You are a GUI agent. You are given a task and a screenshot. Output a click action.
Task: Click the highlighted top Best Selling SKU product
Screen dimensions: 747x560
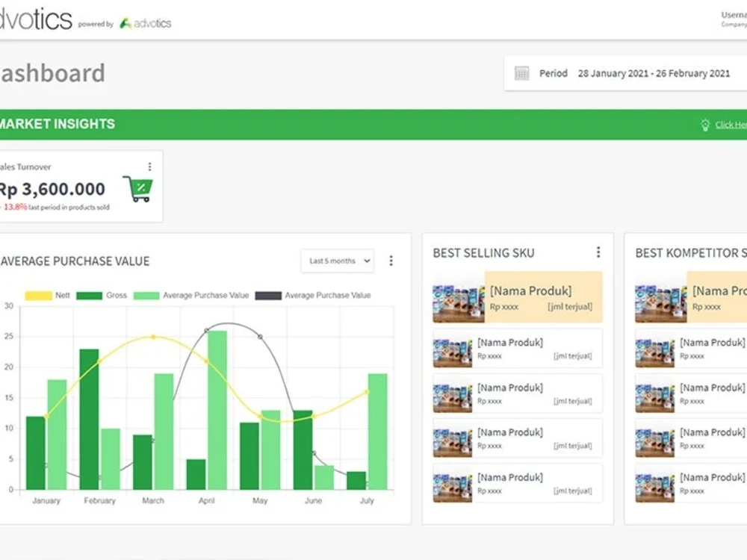[x=518, y=297]
